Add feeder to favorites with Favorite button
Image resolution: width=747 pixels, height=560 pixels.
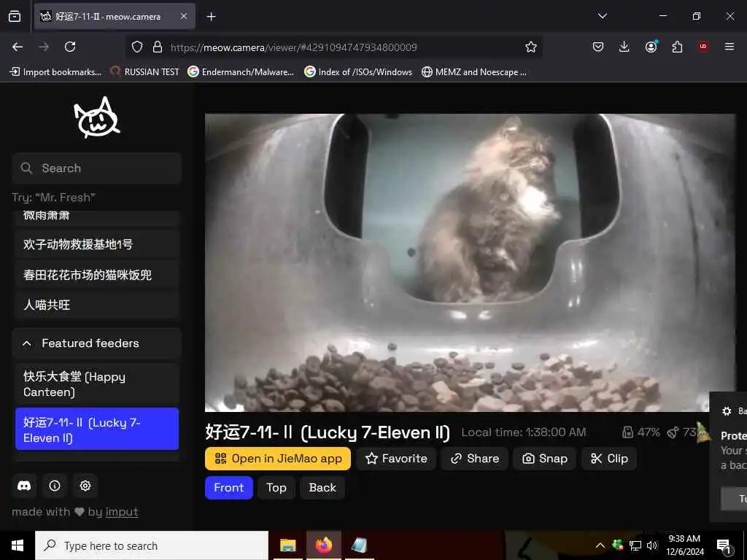click(x=396, y=459)
